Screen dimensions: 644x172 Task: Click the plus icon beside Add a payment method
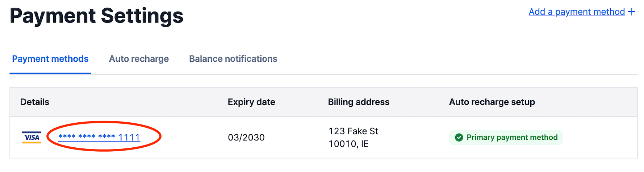click(x=632, y=12)
